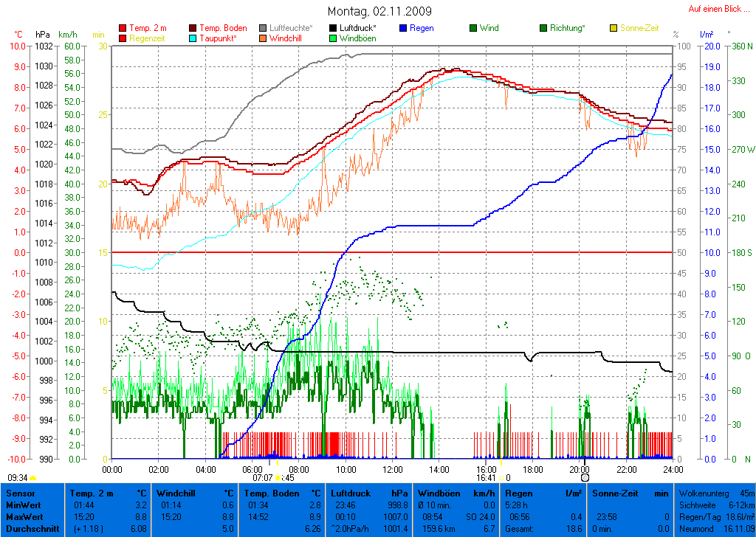Click the chart title Montag, 02.11.2009

[x=379, y=11]
